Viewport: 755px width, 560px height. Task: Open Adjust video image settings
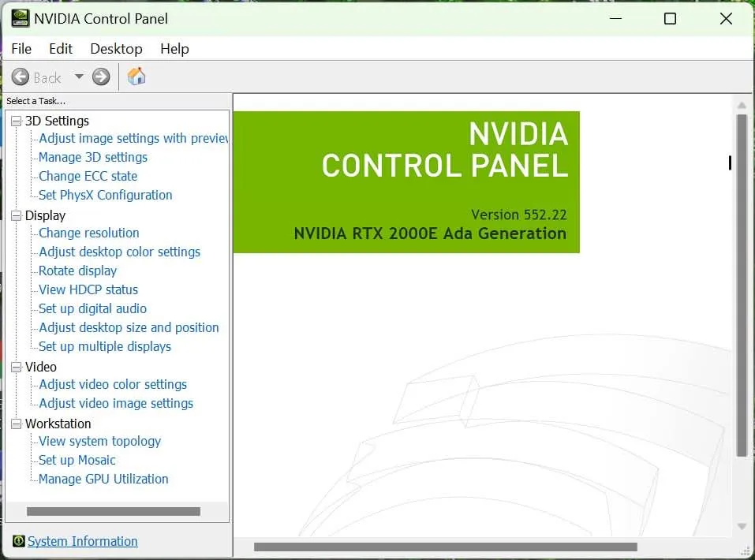tap(116, 403)
